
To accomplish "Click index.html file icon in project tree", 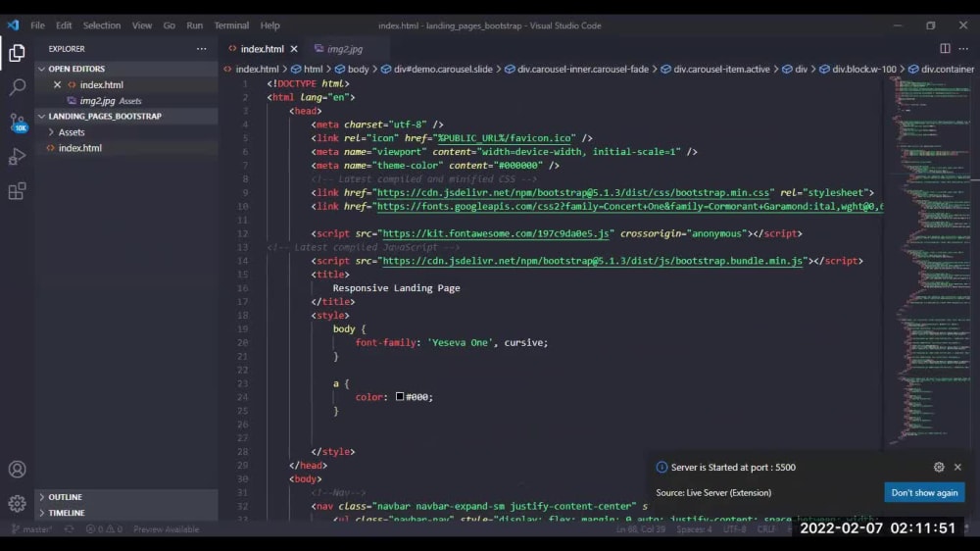I will [x=51, y=148].
